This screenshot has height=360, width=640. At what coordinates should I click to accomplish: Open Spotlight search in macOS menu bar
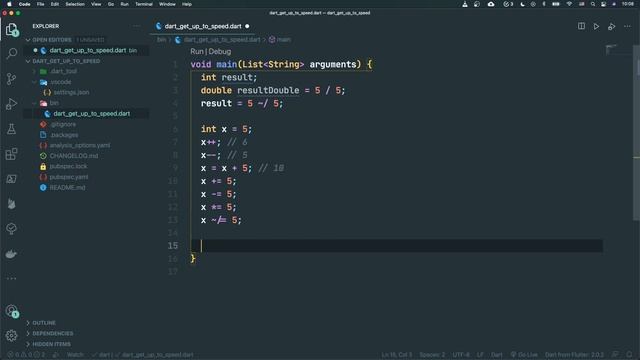click(593, 4)
